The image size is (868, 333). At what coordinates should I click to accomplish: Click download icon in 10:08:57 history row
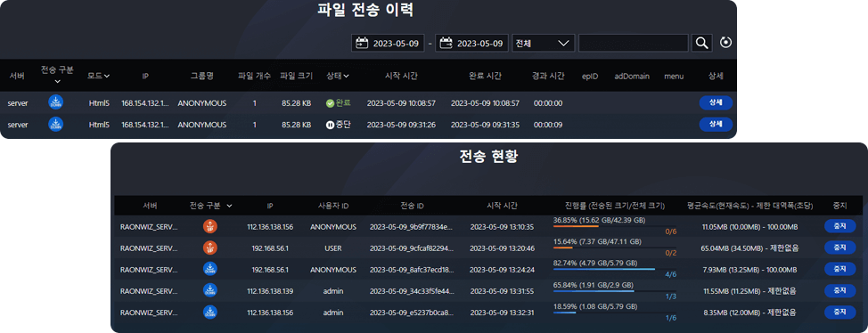point(56,102)
